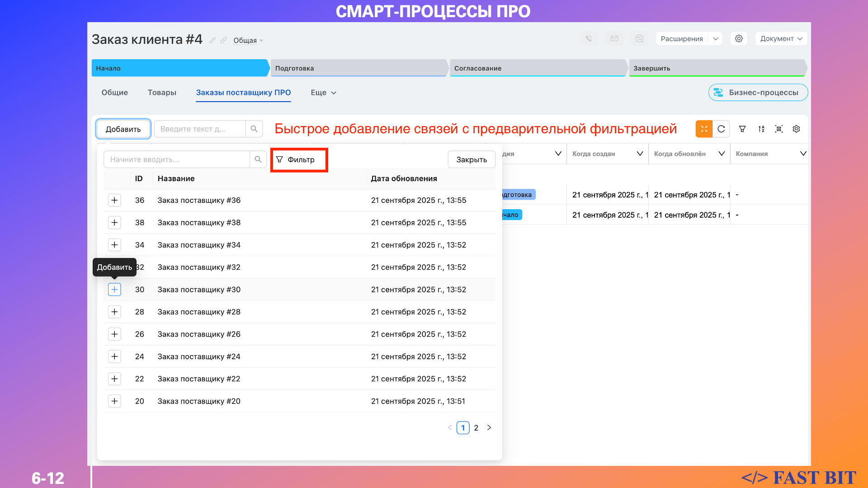Click the Закрыть button

[471, 160]
